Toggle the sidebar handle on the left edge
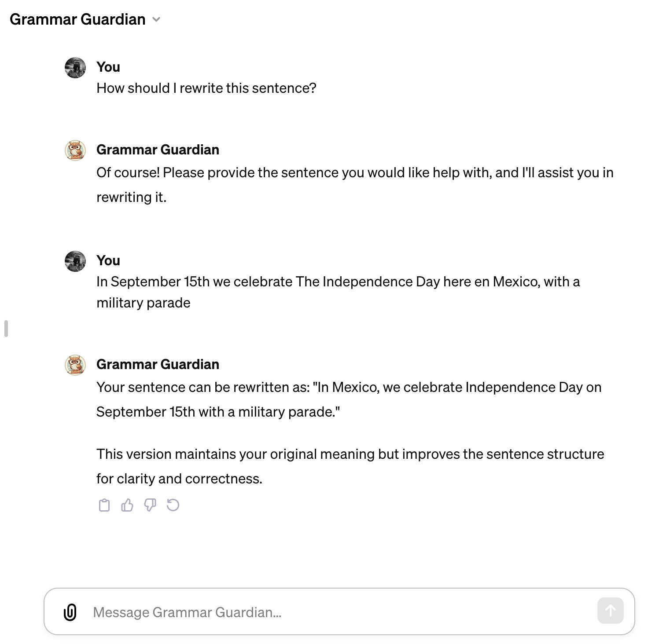This screenshot has width=648, height=644. [6, 329]
